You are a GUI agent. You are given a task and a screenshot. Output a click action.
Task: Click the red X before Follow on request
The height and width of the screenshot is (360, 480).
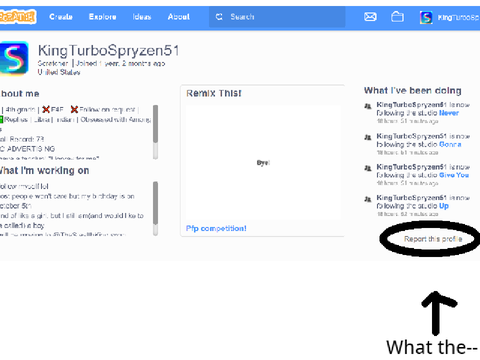coord(74,109)
